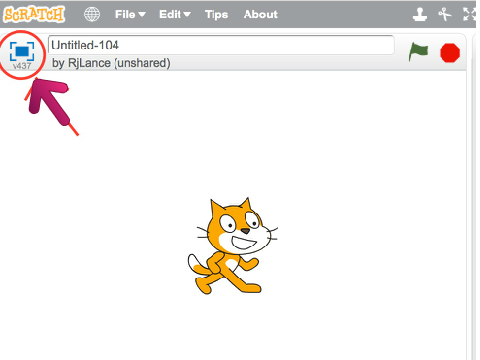Select the Grow sprite tool

tap(470, 14)
